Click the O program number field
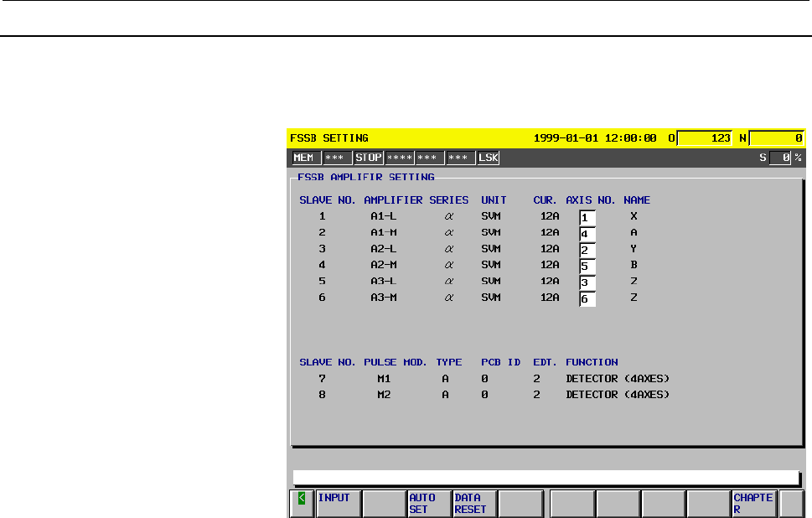Screen dimensions: 812x518 [705, 137]
